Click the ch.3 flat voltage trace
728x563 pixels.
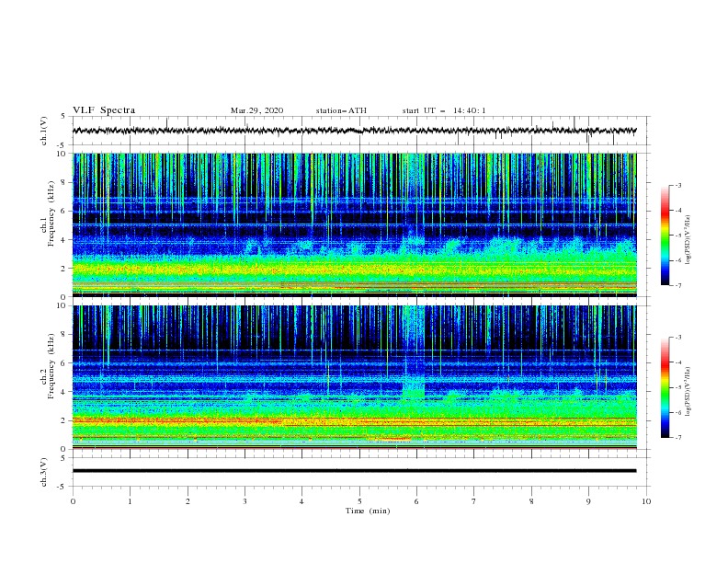pos(354,471)
